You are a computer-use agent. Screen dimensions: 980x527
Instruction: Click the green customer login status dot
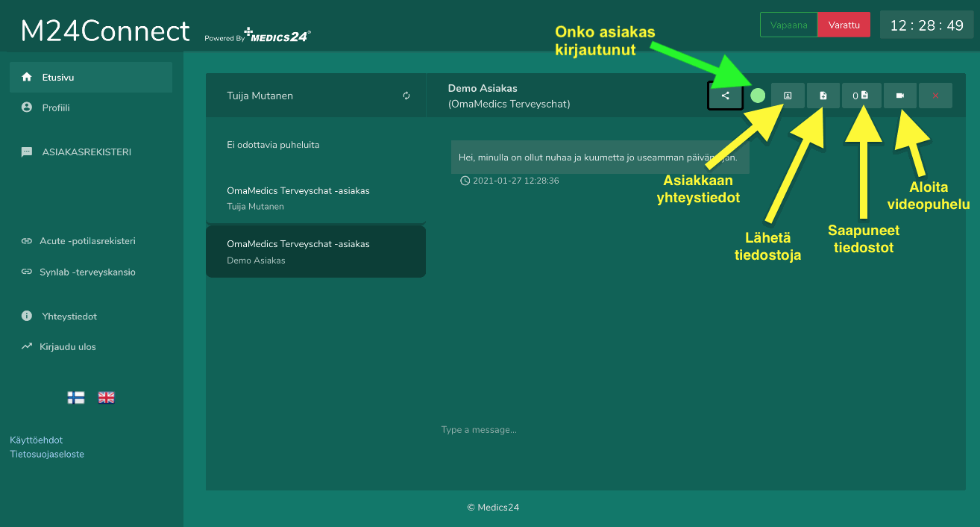click(x=758, y=96)
